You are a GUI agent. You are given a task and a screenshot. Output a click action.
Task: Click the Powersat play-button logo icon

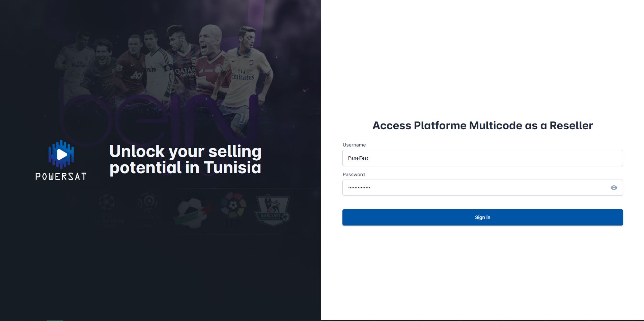(x=61, y=154)
